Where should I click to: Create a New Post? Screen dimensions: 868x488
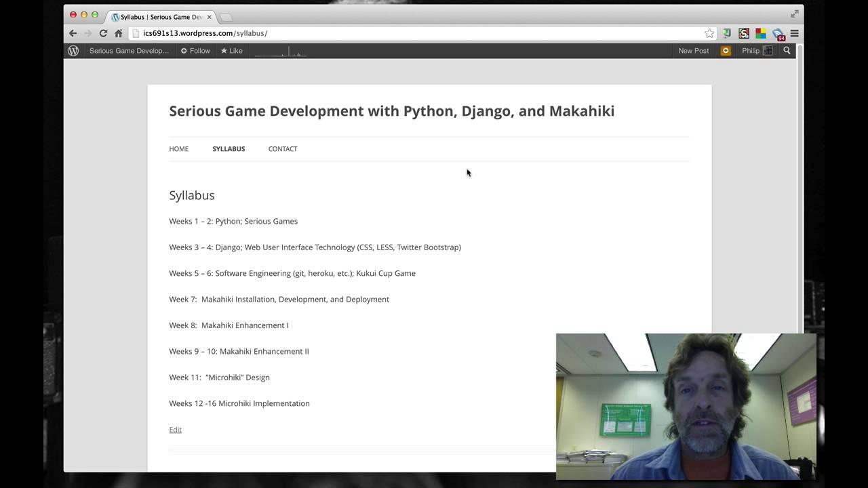693,51
